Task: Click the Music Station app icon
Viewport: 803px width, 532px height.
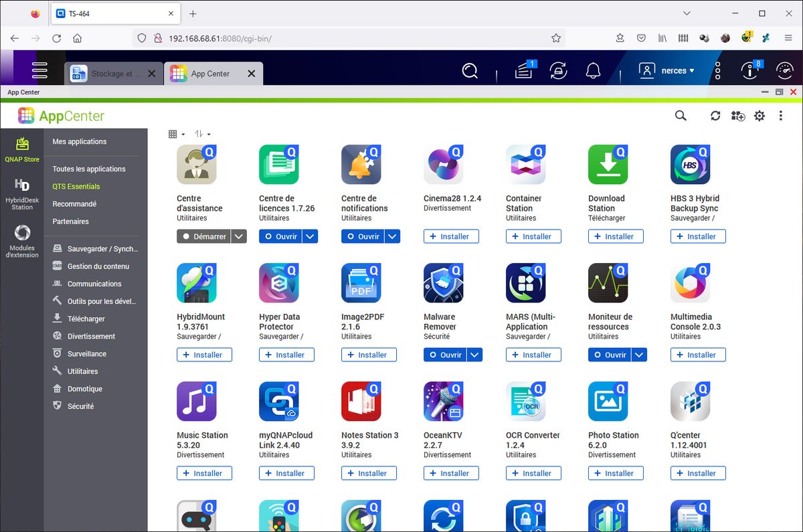Action: pos(197,402)
